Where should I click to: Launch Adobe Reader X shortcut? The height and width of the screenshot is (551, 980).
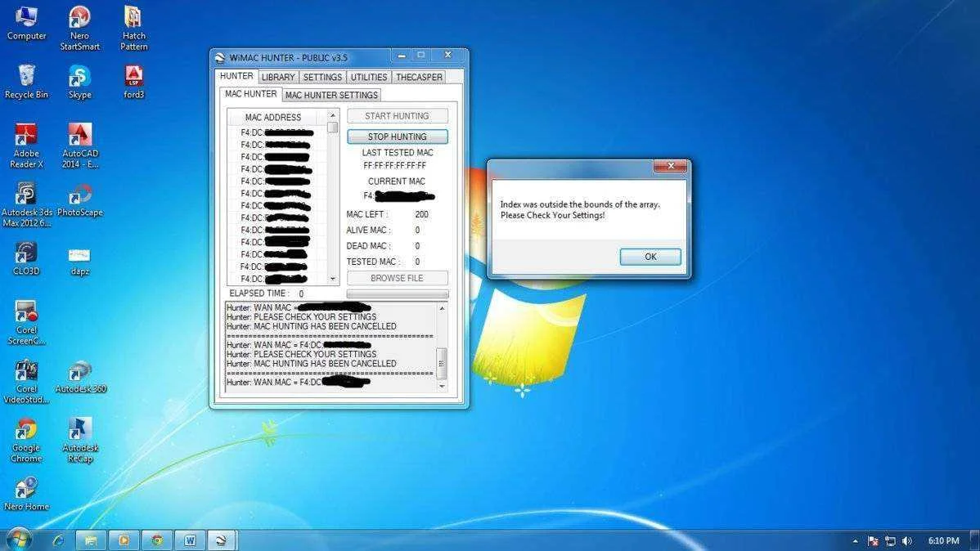pyautogui.click(x=26, y=146)
